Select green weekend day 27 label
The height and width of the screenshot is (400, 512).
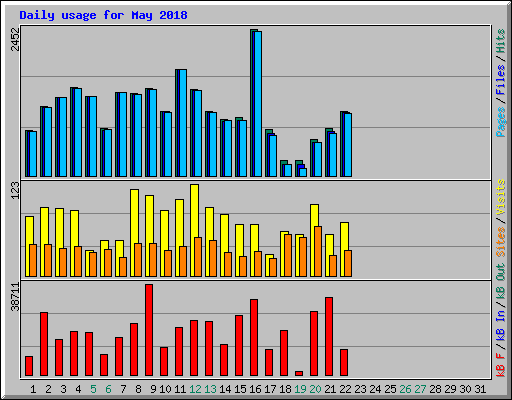point(420,389)
